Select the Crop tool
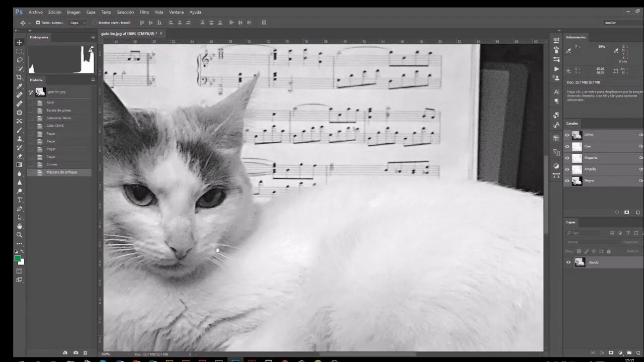 point(20,77)
